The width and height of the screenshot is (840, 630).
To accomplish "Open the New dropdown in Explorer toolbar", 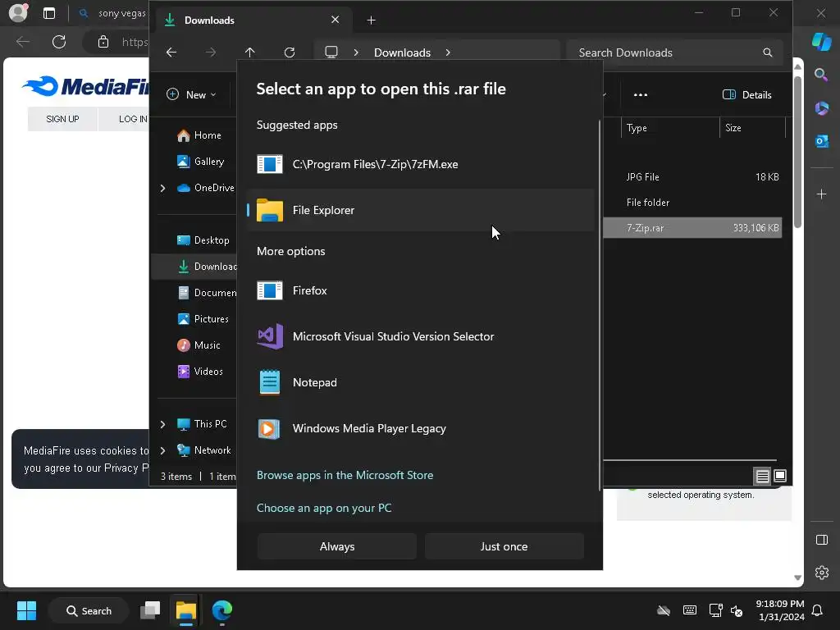I will point(191,95).
